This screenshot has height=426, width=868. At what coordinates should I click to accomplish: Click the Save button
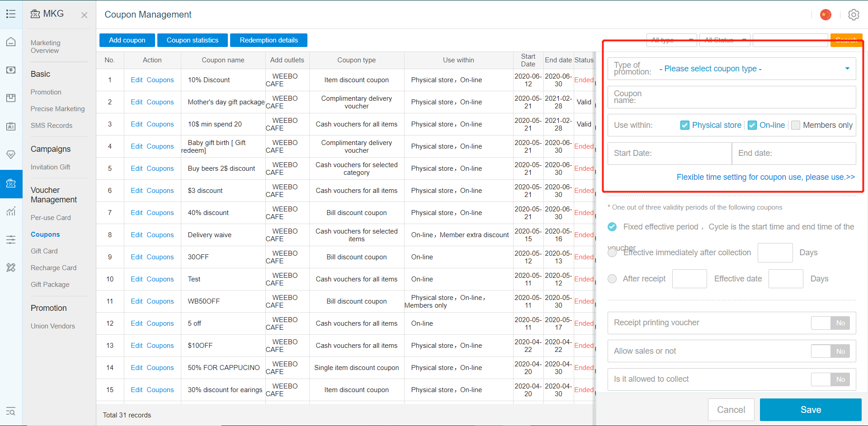point(811,410)
